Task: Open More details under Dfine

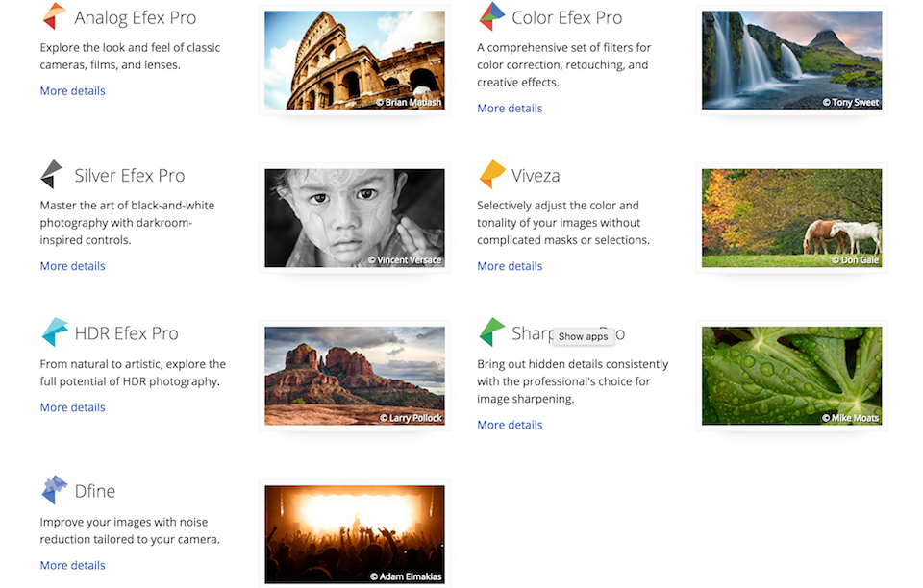Action: (72, 565)
